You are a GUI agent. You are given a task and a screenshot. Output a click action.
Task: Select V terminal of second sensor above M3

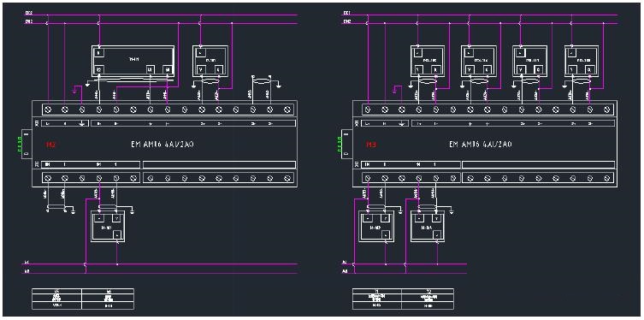pyautogui.click(x=470, y=70)
